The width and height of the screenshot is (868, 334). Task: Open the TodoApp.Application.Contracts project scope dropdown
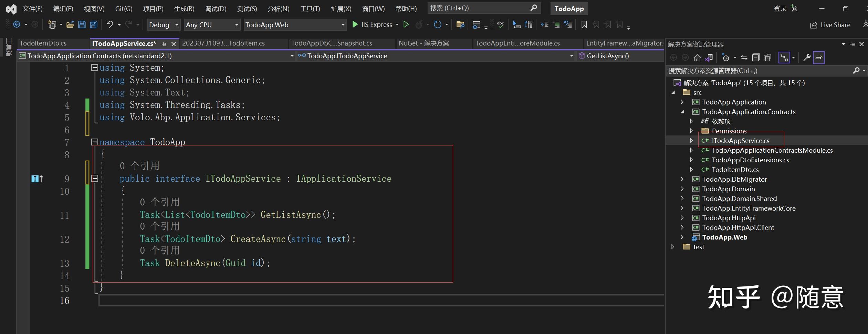(156, 56)
